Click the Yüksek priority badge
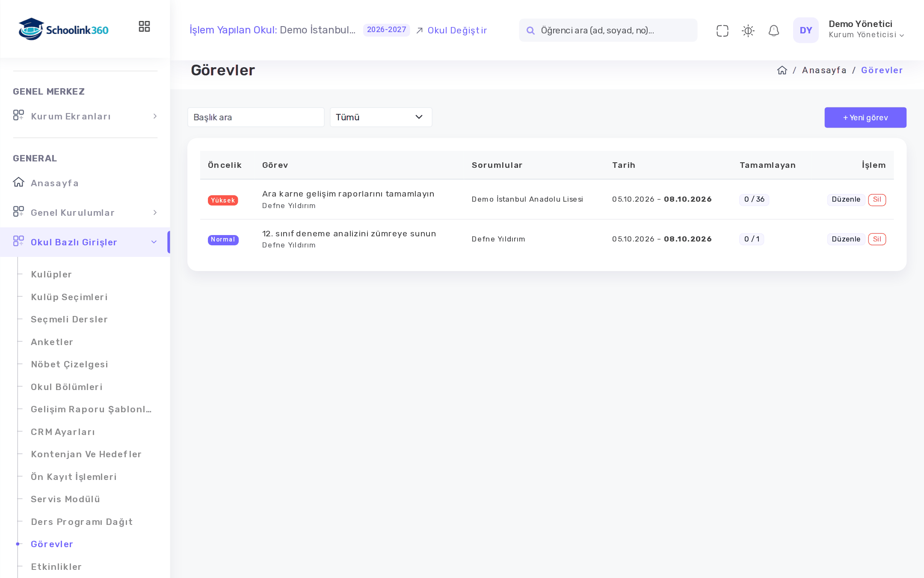The height and width of the screenshot is (578, 924). coord(223,200)
